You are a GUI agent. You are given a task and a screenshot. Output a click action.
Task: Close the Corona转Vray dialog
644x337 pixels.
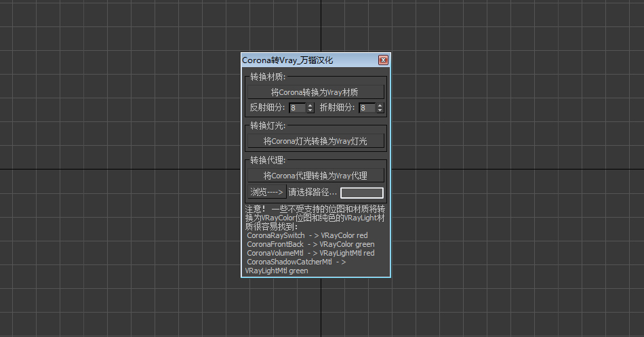click(x=383, y=60)
